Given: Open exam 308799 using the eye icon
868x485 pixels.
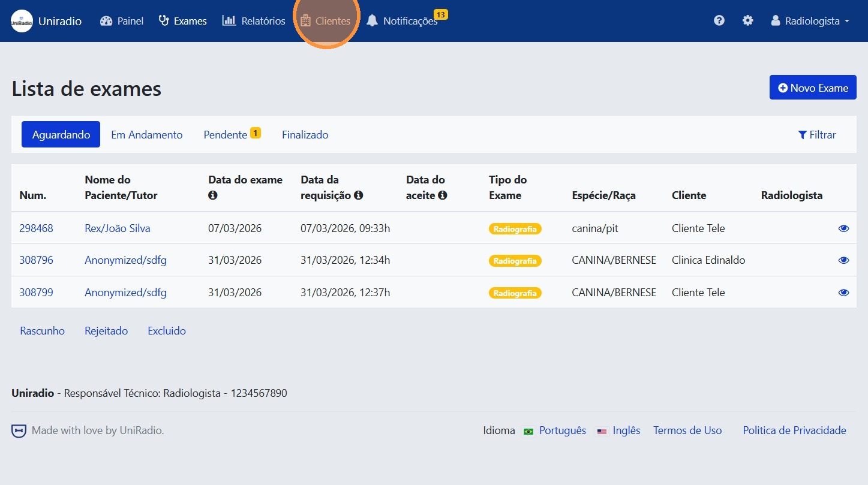Looking at the screenshot, I should click(x=843, y=292).
